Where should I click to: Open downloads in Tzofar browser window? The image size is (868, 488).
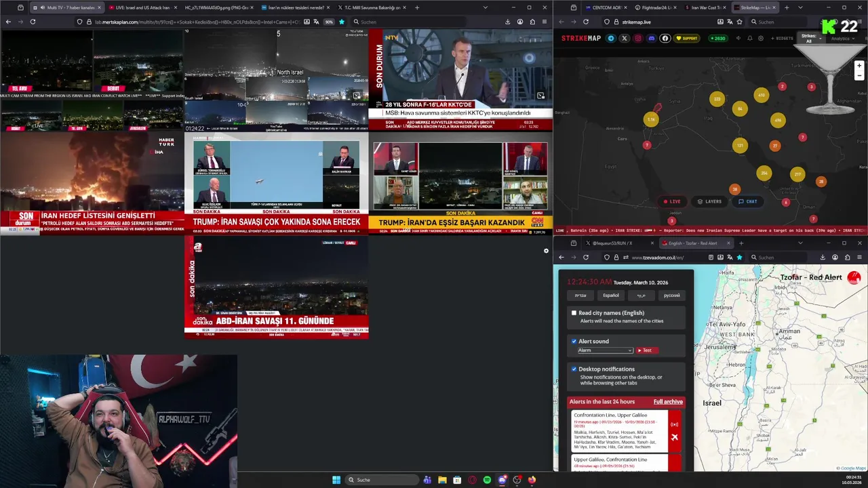(823, 257)
